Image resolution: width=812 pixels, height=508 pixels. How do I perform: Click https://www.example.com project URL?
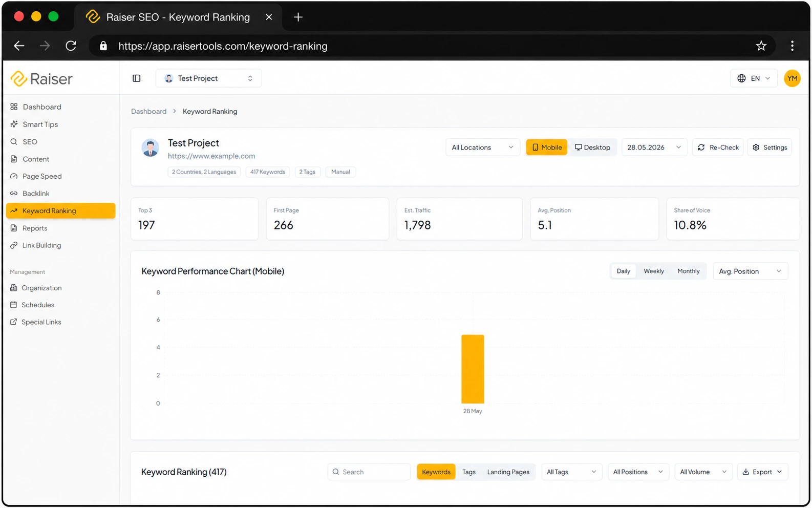coord(211,156)
